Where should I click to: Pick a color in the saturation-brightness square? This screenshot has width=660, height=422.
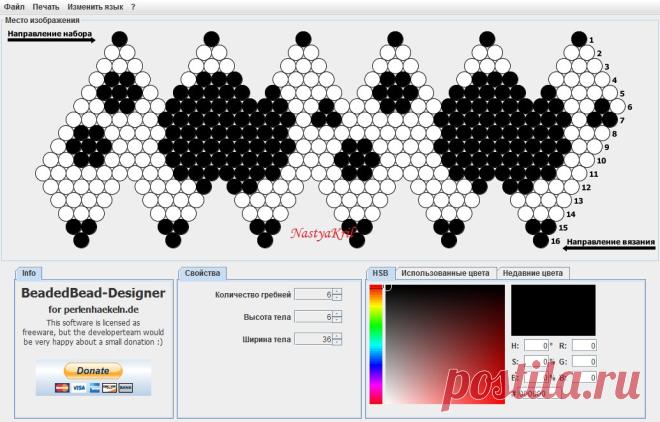point(445,344)
